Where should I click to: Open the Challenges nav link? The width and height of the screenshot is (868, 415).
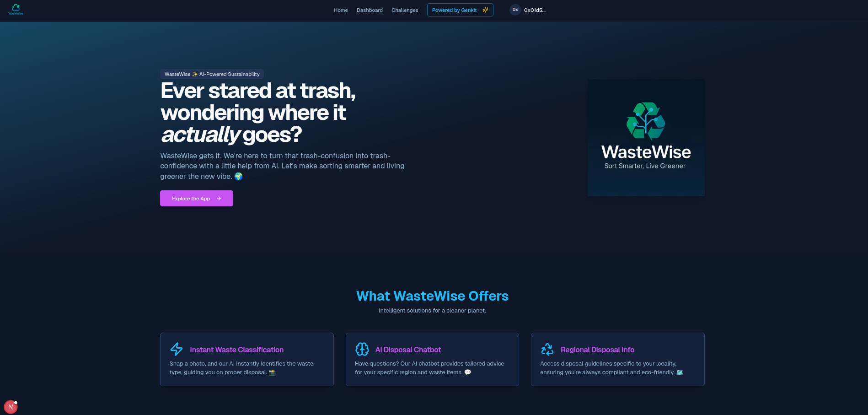pos(405,10)
